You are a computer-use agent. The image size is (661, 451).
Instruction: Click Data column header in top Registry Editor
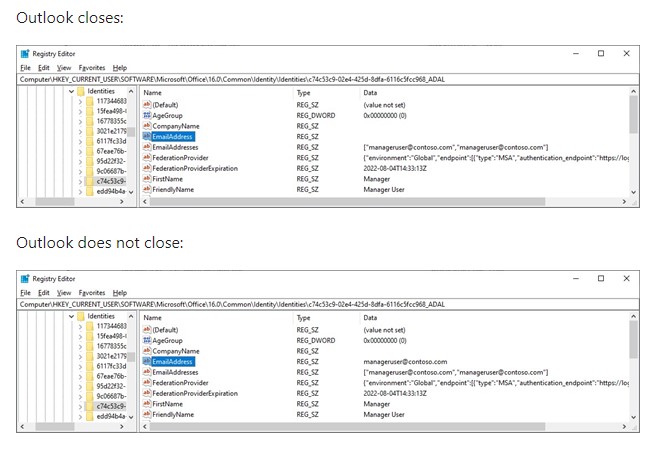coord(370,92)
